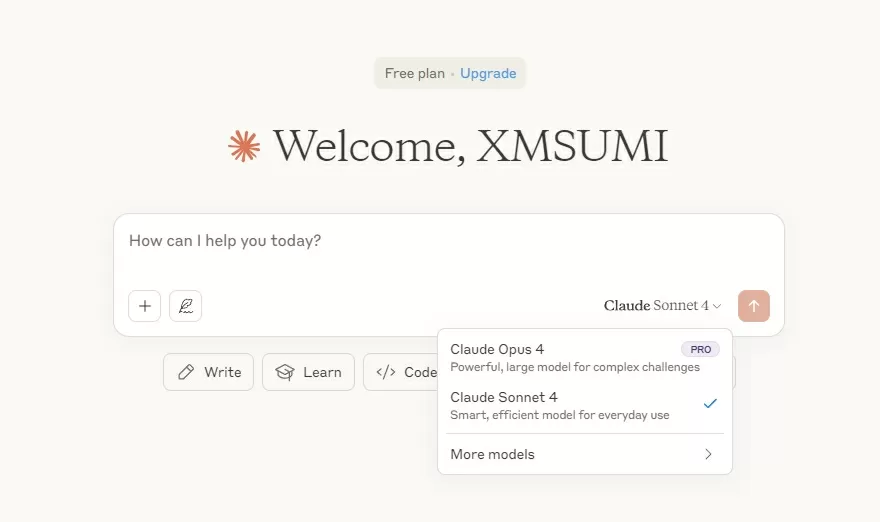This screenshot has width=880, height=522.
Task: Expand the More models submenu
Action: [585, 454]
